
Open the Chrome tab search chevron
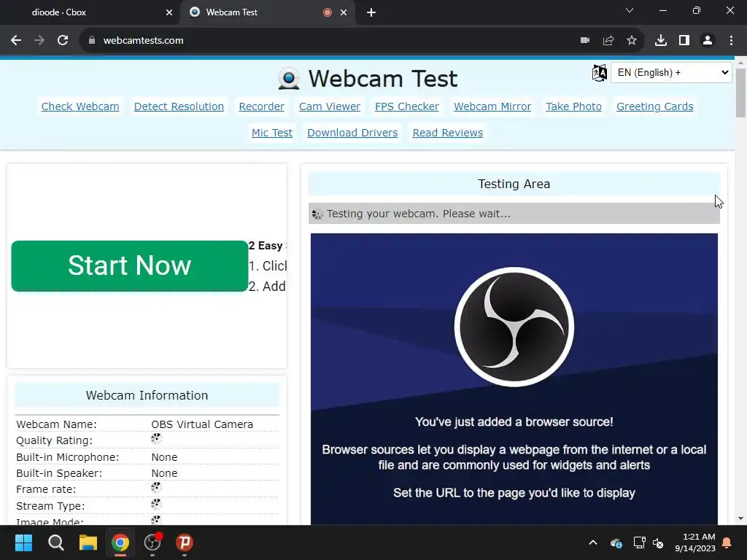point(630,10)
